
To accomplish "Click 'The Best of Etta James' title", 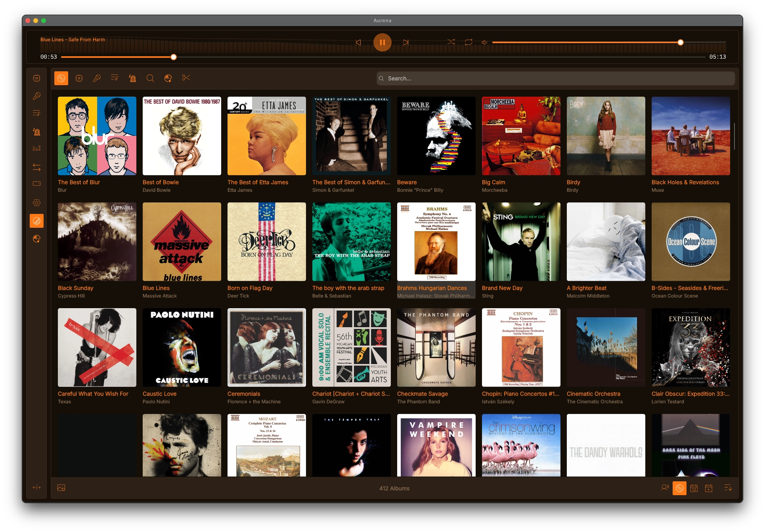I will [x=258, y=182].
